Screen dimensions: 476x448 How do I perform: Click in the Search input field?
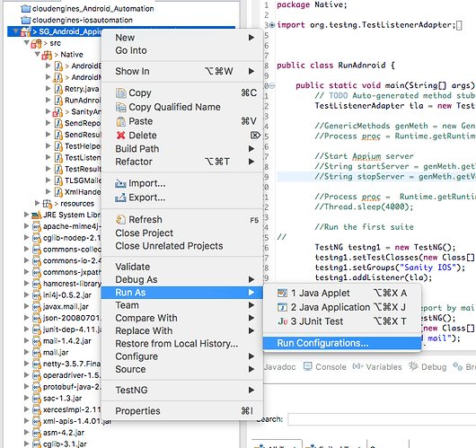[382, 419]
